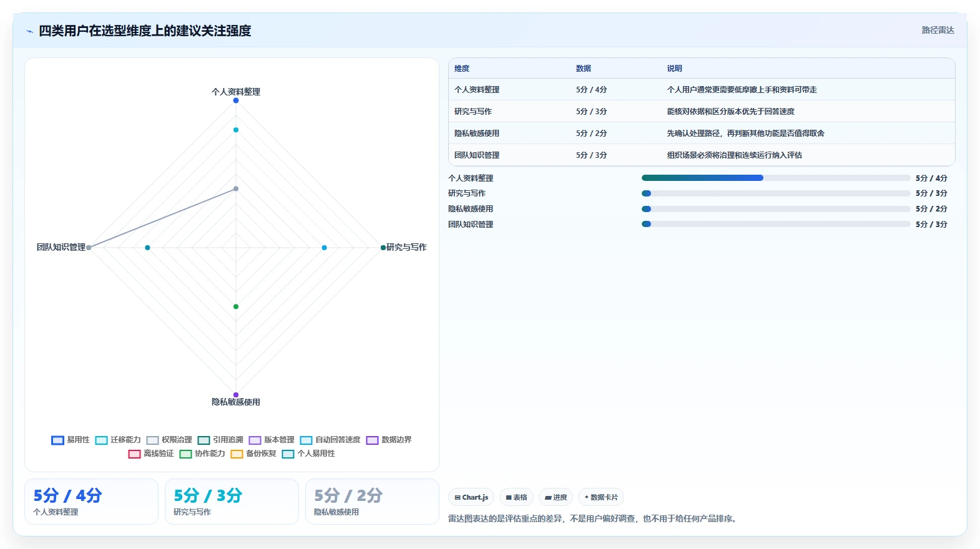Open the 5分 / 2分 隐私敏感使用 data card

372,502
